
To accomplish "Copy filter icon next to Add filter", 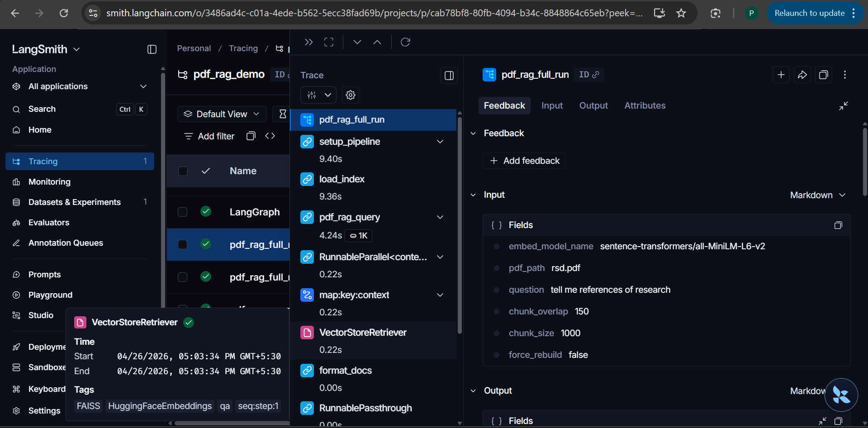I will pos(251,136).
